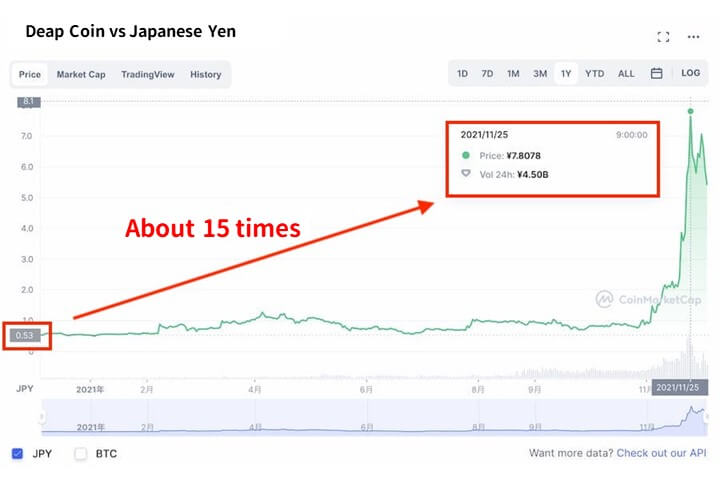This screenshot has height=480, width=720.
Task: Select the 1D time range
Action: coord(462,74)
